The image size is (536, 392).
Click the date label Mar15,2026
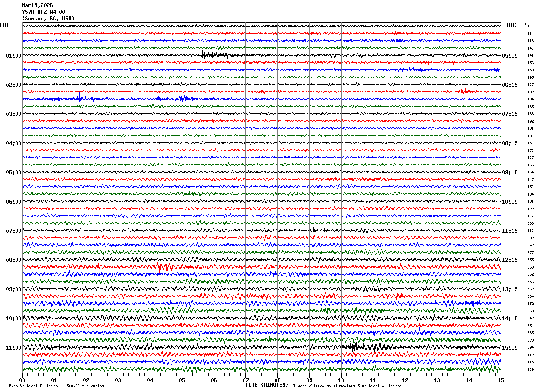(37, 5)
